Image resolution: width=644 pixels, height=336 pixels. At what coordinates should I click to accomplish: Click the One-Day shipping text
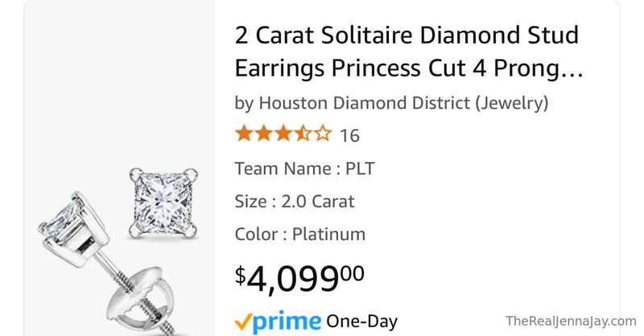361,321
